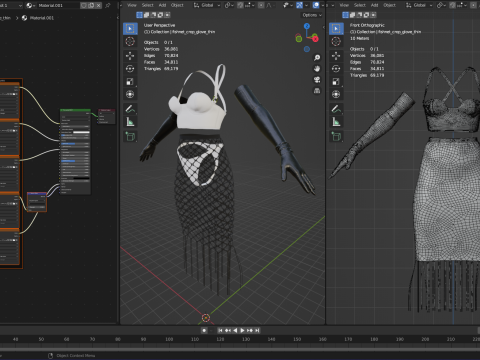Screen dimensions: 480x360
Task: Open gizmo settings dropdown arrow
Action: 305,5
